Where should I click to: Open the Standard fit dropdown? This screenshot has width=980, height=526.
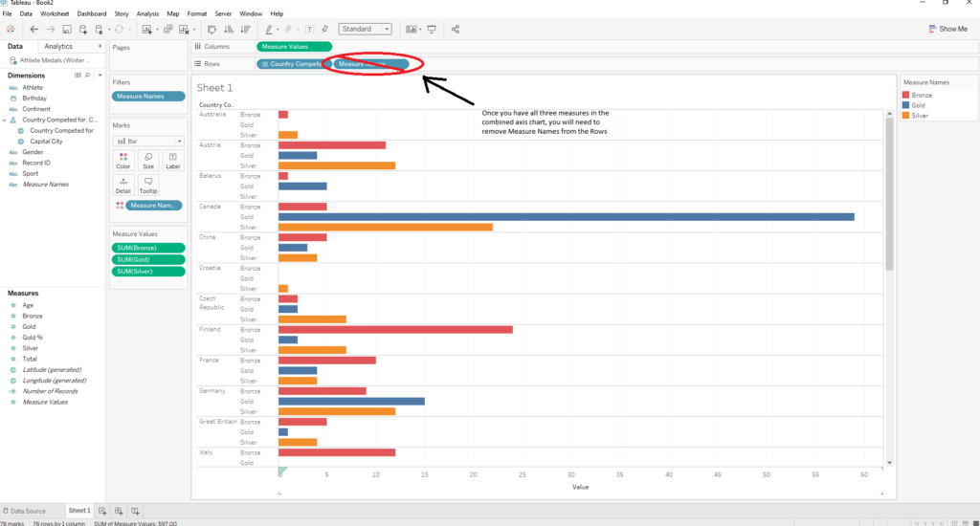pyautogui.click(x=365, y=30)
